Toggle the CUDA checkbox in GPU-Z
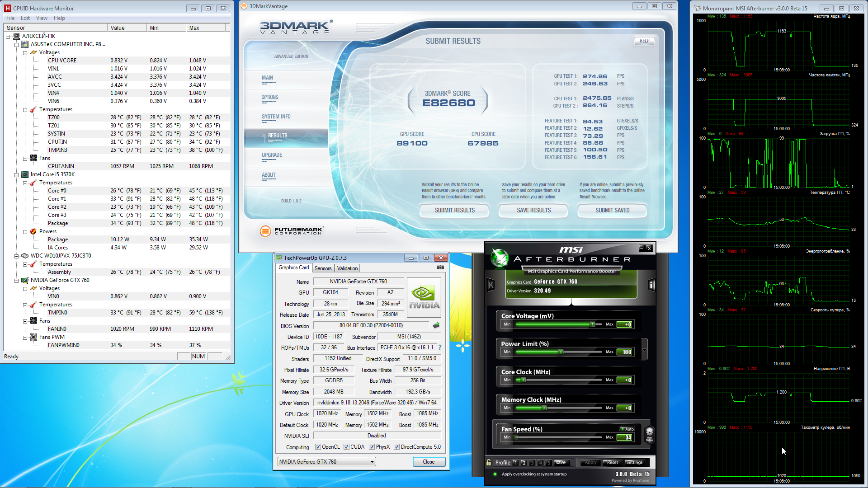The image size is (868, 488). pyautogui.click(x=346, y=447)
